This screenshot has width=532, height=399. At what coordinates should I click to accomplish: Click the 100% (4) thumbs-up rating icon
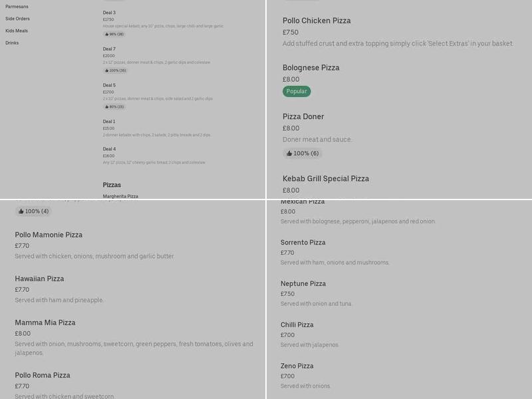point(33,211)
